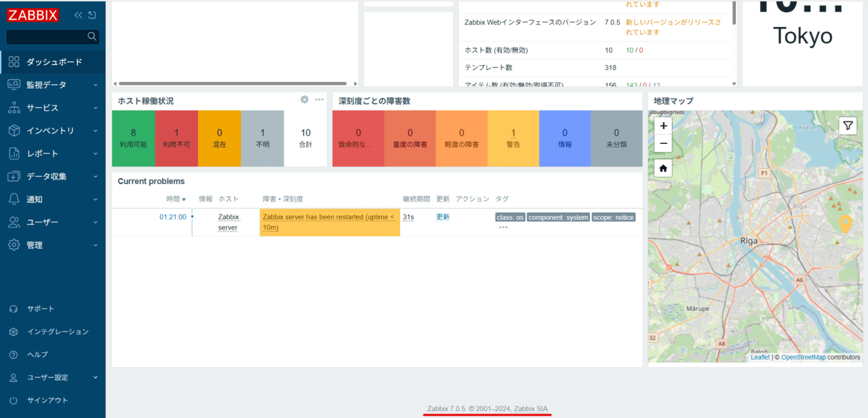Click the class: os tag
The height and width of the screenshot is (418, 868).
(510, 217)
